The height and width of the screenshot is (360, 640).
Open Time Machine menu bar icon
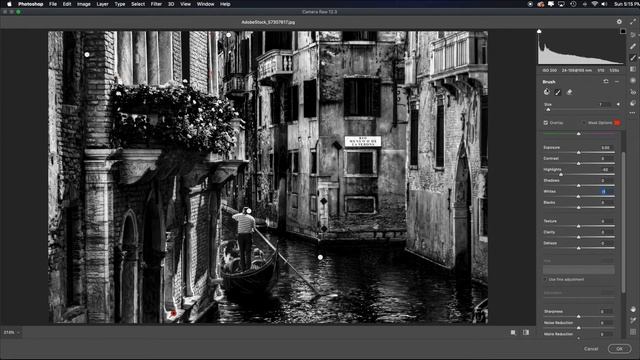[573, 4]
